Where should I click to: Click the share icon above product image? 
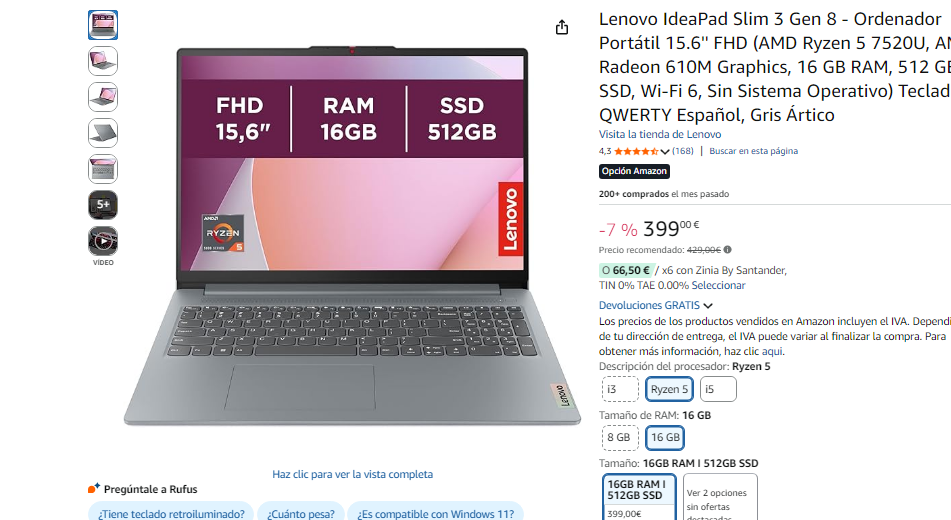(562, 27)
